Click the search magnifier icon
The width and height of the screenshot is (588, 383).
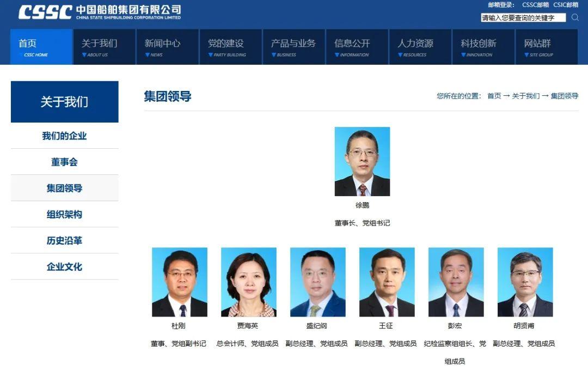coord(575,17)
